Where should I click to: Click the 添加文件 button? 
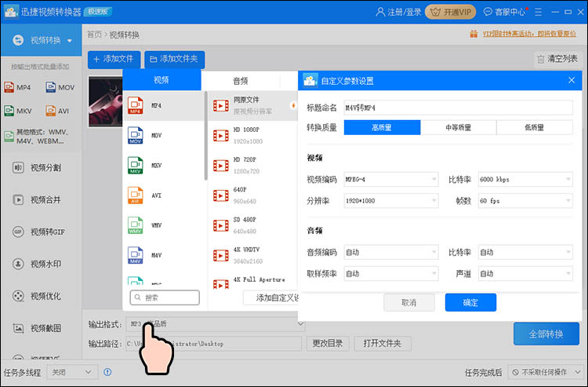[x=114, y=60]
